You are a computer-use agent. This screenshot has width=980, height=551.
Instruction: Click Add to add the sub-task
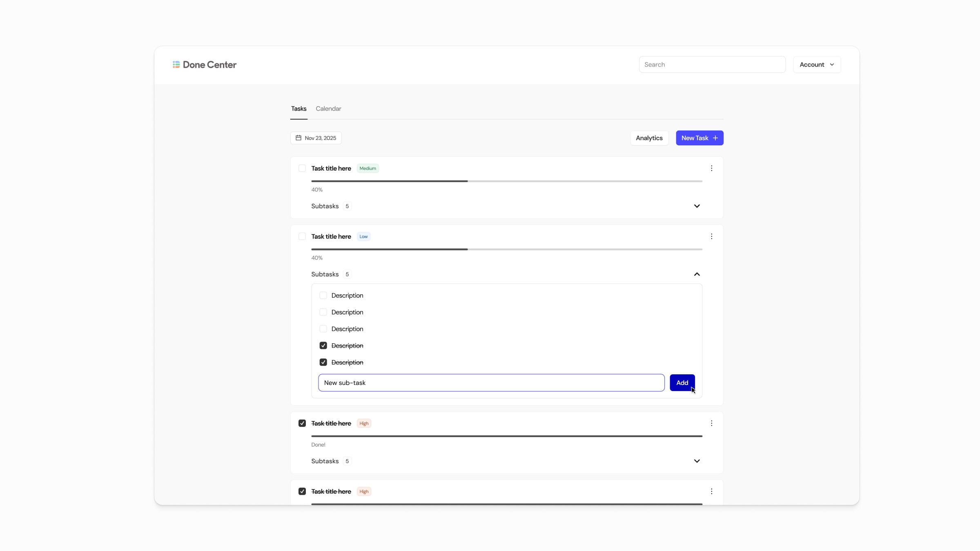tap(682, 383)
